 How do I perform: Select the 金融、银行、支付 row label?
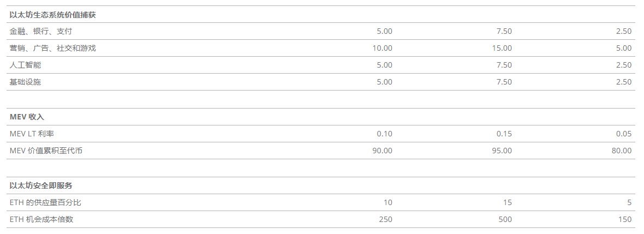41,31
